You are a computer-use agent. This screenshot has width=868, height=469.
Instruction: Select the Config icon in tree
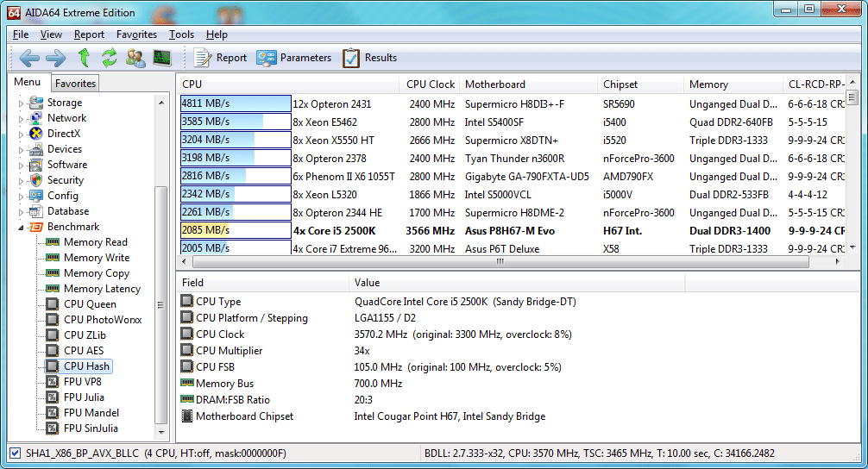[36, 195]
